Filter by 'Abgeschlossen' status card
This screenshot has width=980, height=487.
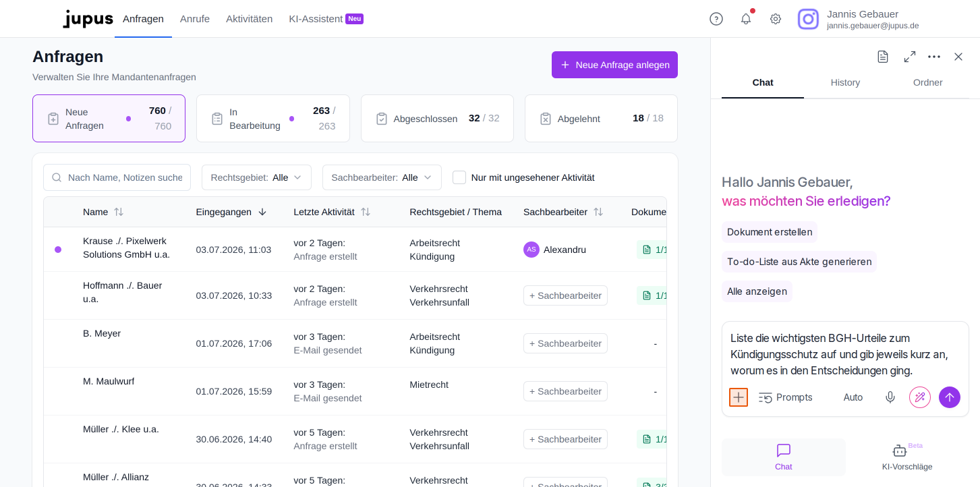437,119
